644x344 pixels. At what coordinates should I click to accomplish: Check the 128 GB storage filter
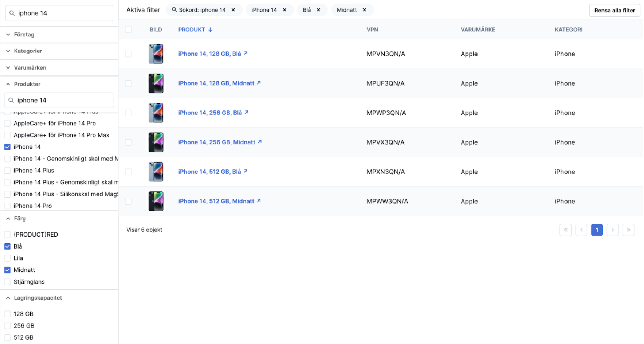[x=7, y=314]
